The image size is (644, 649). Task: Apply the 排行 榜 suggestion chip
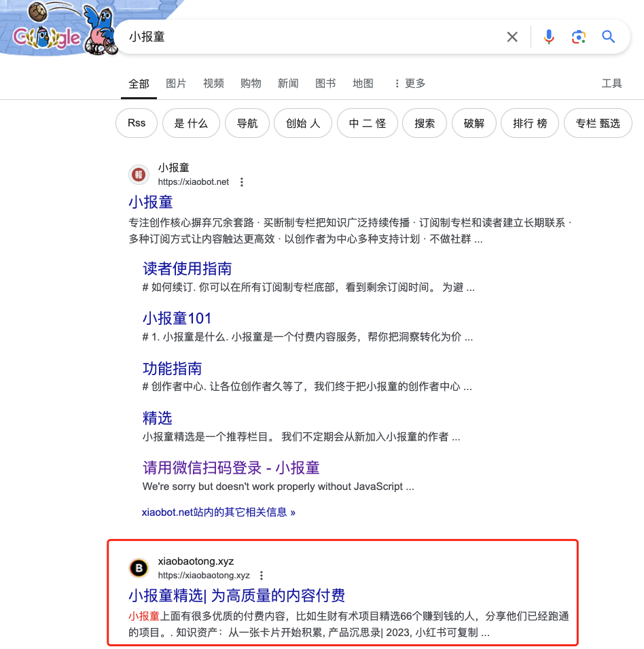[529, 123]
